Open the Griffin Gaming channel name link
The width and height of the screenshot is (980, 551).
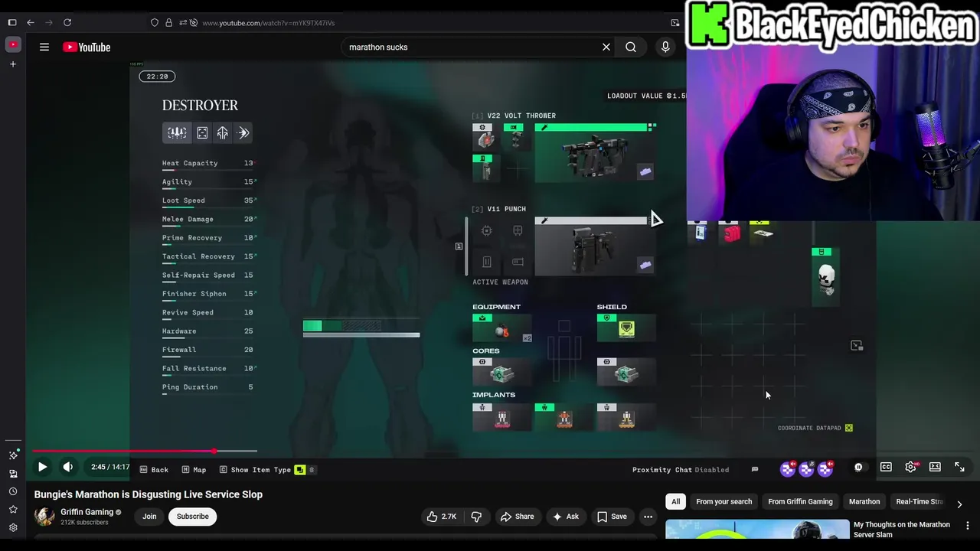(87, 512)
